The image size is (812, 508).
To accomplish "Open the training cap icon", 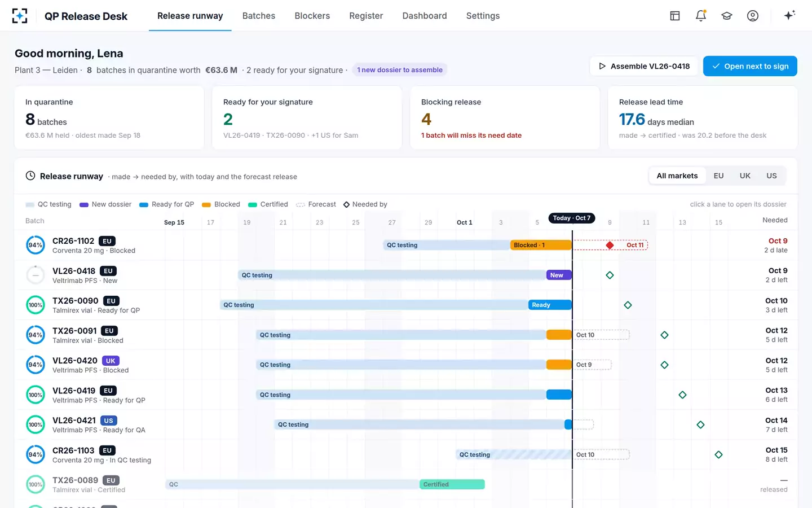I will [727, 16].
